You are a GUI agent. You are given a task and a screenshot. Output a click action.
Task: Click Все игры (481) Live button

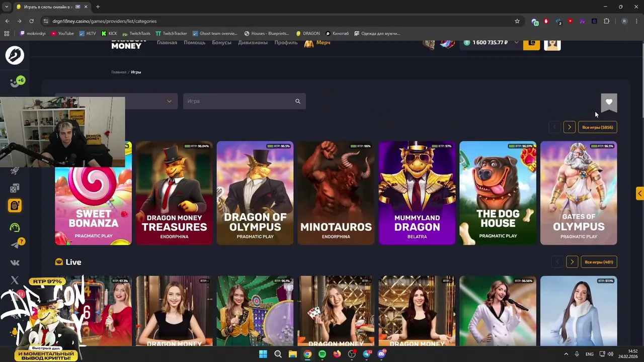[599, 262]
